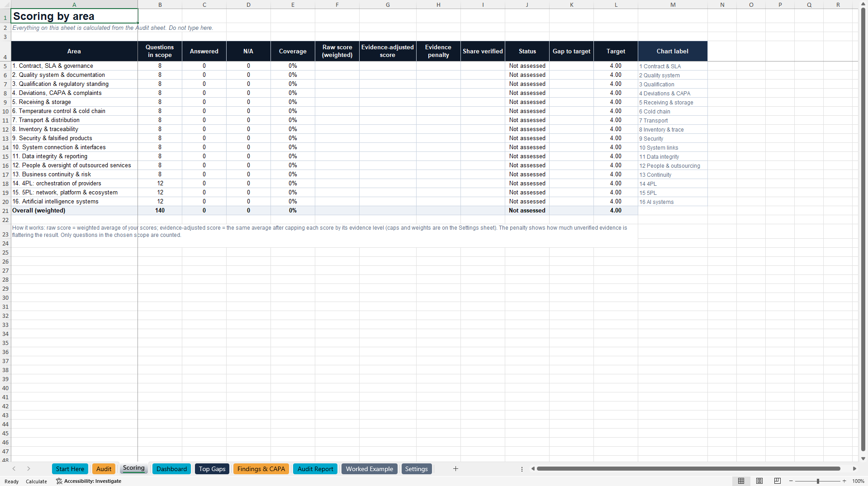
Task: Select column A header
Action: tap(74, 5)
